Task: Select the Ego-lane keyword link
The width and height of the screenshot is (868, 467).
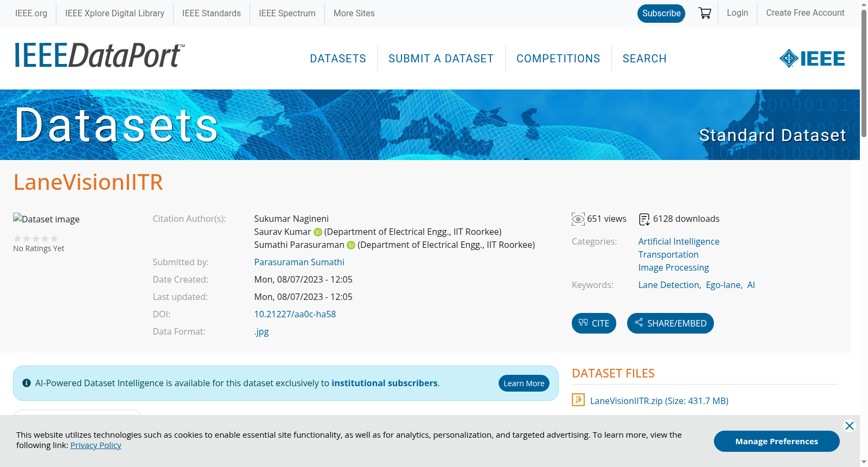Action: [x=724, y=285]
